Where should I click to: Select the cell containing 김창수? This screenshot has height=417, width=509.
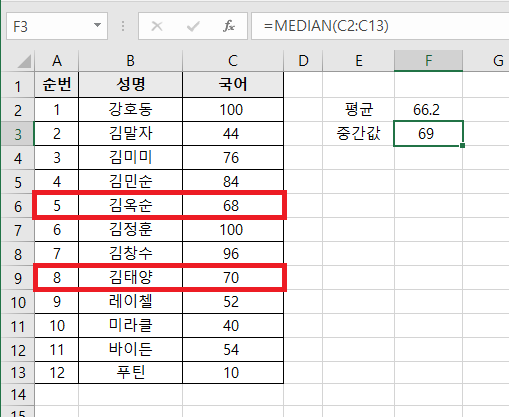pos(130,254)
